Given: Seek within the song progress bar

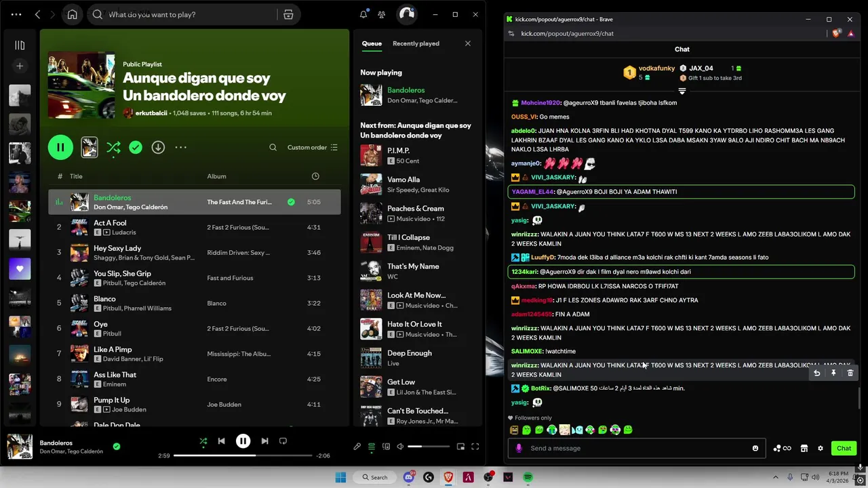Looking at the screenshot, I should point(243,455).
